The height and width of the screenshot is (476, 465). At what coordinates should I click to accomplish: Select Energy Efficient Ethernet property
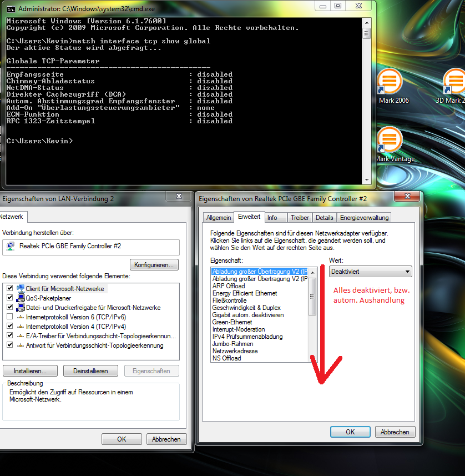tap(245, 293)
